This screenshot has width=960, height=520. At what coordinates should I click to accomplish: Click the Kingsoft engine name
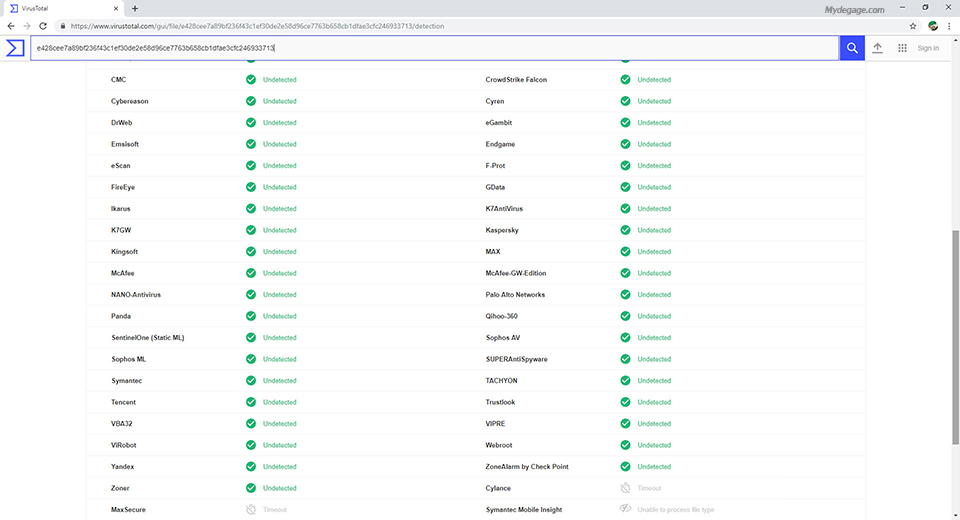[x=124, y=252]
